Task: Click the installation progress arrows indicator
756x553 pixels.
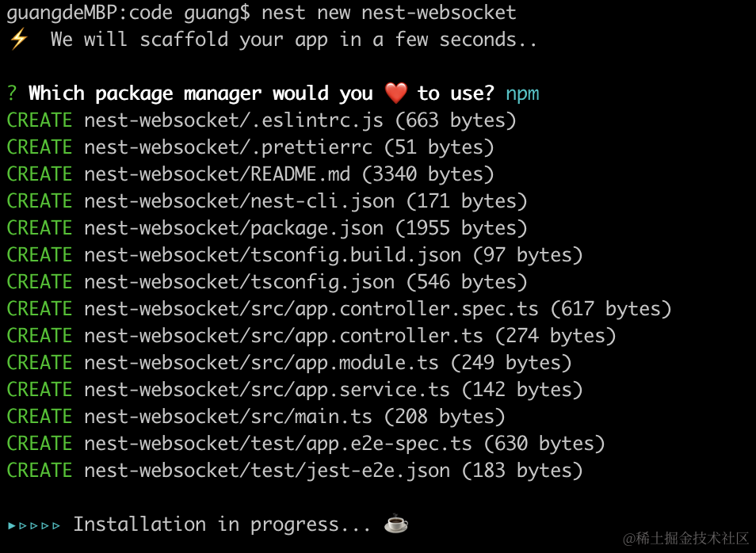Action: 34,524
